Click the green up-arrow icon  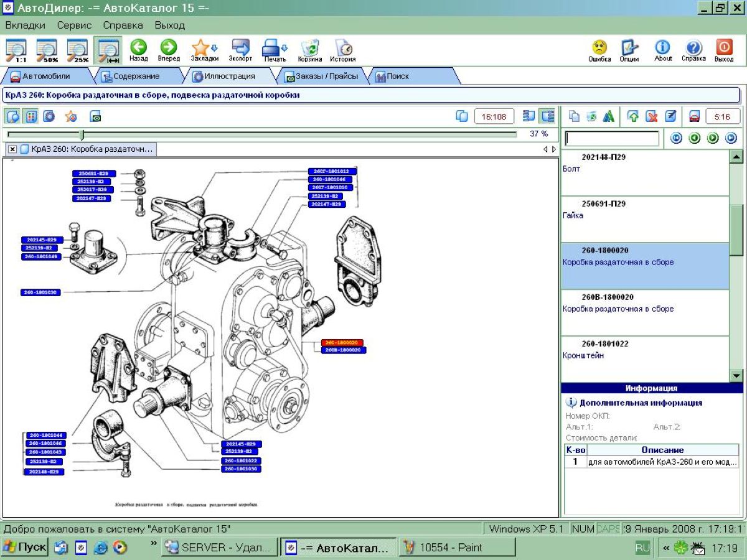click(x=633, y=116)
